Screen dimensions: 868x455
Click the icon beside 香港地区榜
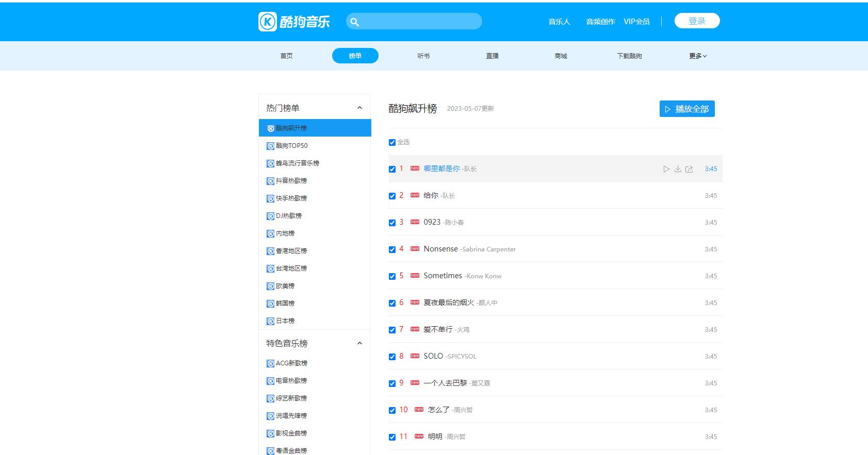pos(270,251)
